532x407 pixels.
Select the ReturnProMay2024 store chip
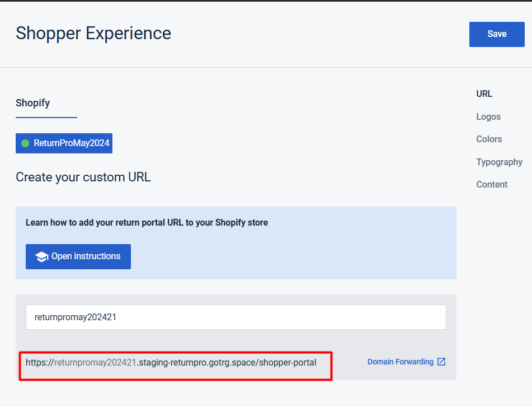click(x=64, y=143)
